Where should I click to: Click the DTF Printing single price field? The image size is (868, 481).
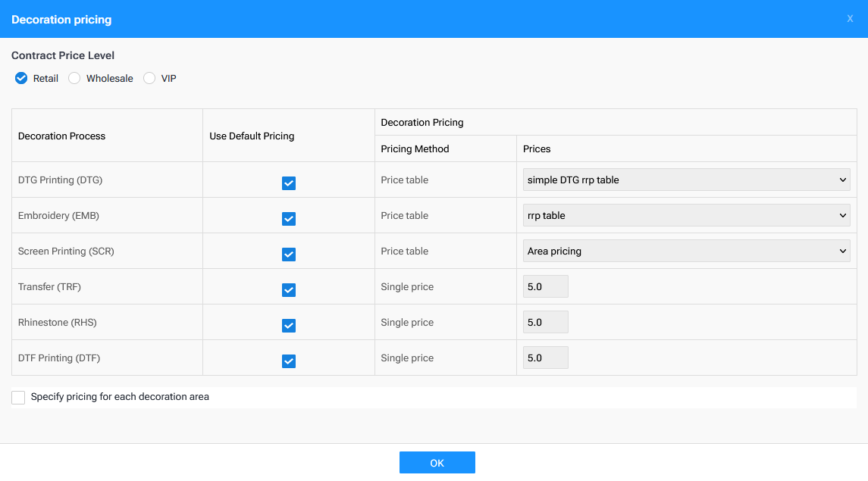[545, 358]
